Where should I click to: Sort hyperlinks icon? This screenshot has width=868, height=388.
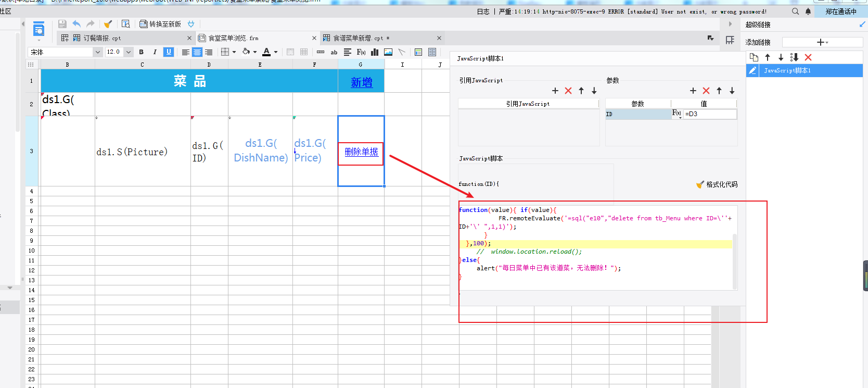[794, 57]
